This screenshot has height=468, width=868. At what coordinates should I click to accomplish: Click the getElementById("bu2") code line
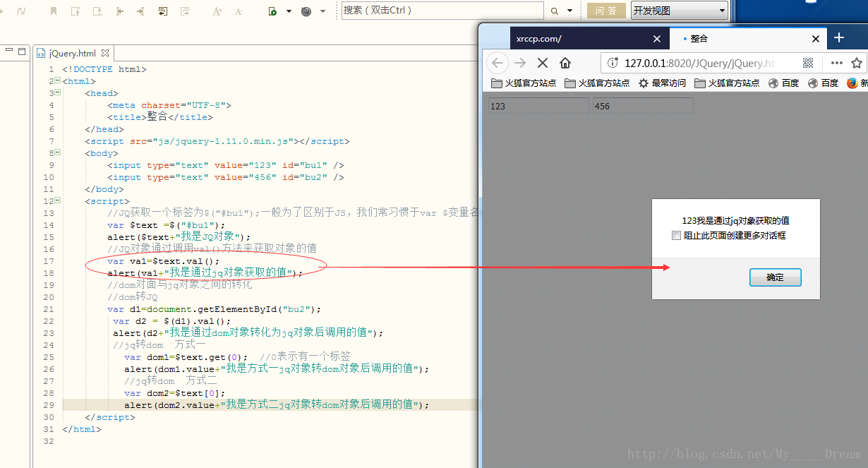(x=215, y=309)
